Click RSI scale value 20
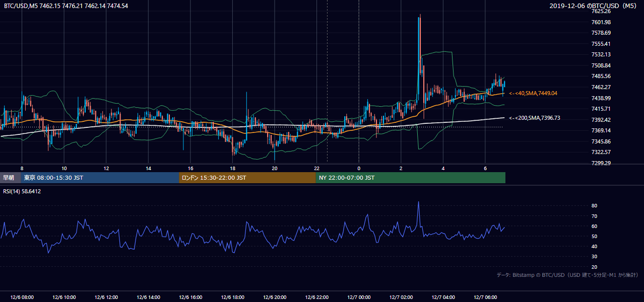 [595, 267]
